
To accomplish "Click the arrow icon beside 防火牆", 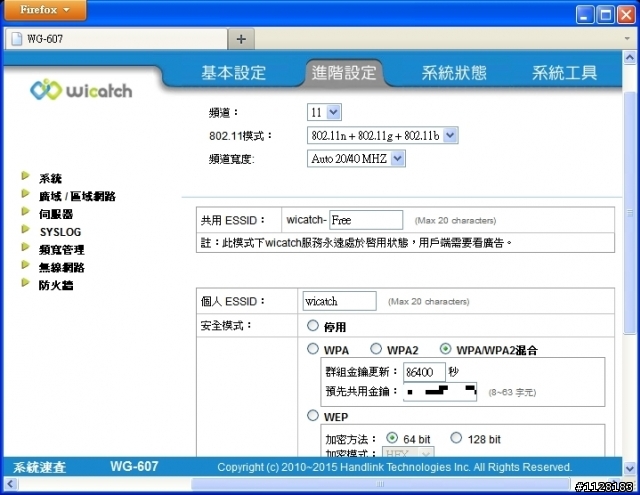I will (x=25, y=282).
